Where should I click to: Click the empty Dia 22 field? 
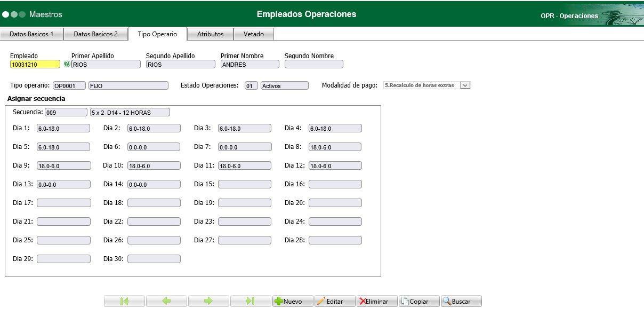pos(154,222)
